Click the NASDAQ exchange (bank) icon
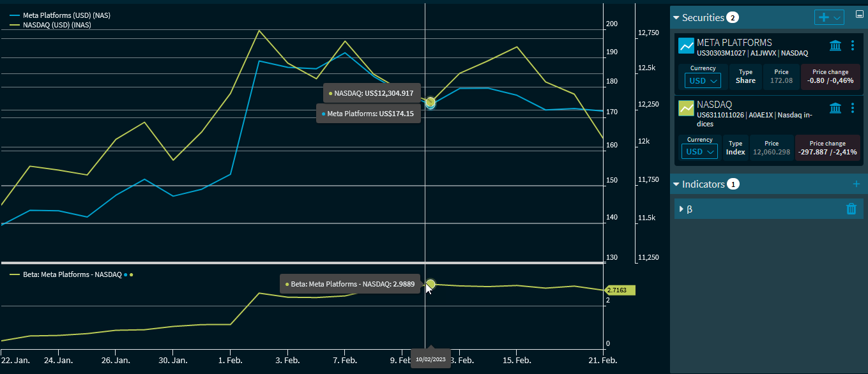Viewport: 868px width, 374px height. pos(835,108)
